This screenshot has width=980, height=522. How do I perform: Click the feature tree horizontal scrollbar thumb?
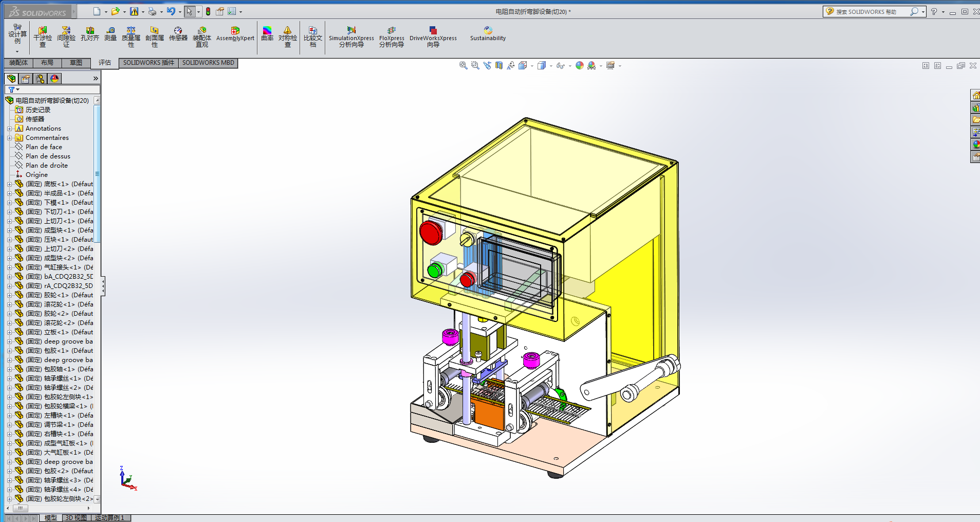tap(20, 508)
